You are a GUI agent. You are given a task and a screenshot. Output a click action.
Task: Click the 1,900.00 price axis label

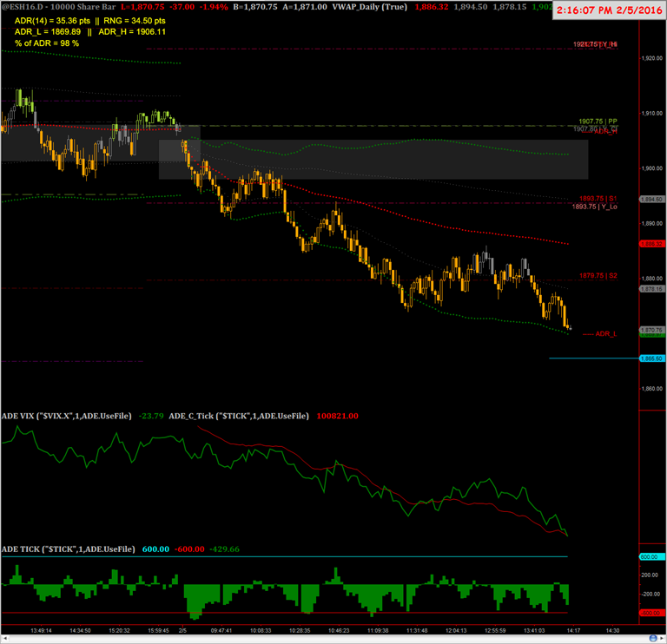(x=652, y=168)
